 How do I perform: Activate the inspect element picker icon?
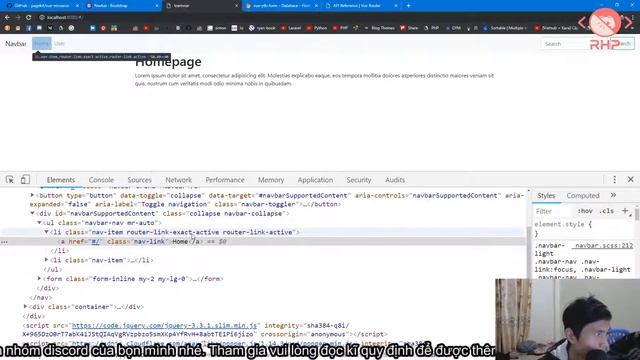point(10,180)
